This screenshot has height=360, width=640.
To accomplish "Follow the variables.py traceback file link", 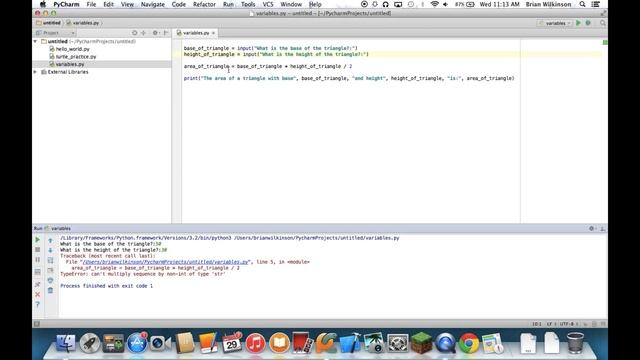I will point(166,262).
